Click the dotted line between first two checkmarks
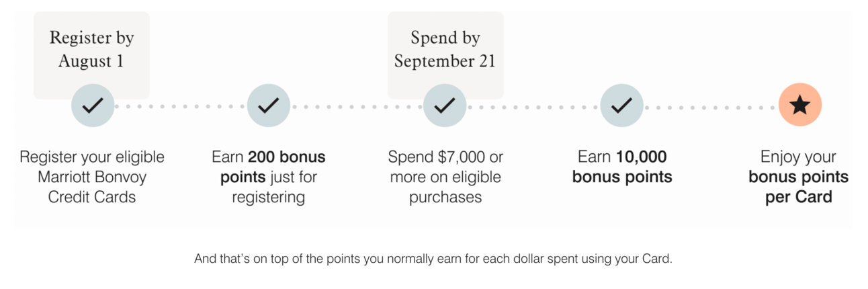The height and width of the screenshot is (289, 868). 181,106
